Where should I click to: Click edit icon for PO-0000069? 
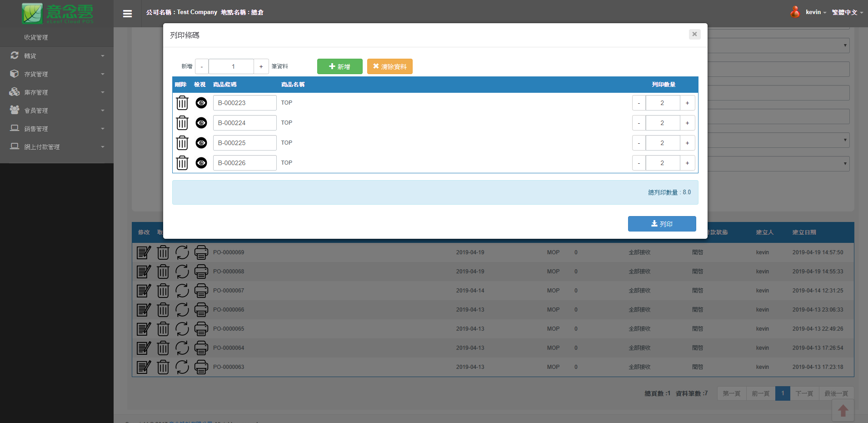[144, 252]
